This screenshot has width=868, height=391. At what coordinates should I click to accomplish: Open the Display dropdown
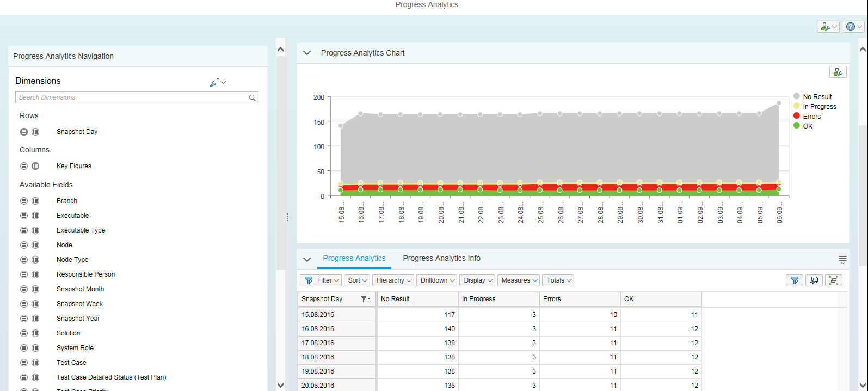click(478, 280)
